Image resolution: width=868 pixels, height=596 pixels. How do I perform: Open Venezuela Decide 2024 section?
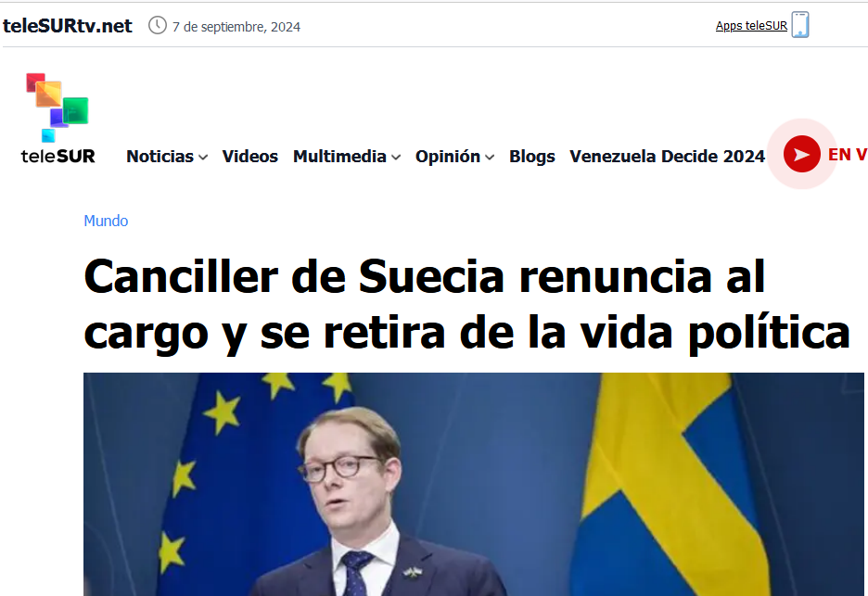click(x=667, y=157)
